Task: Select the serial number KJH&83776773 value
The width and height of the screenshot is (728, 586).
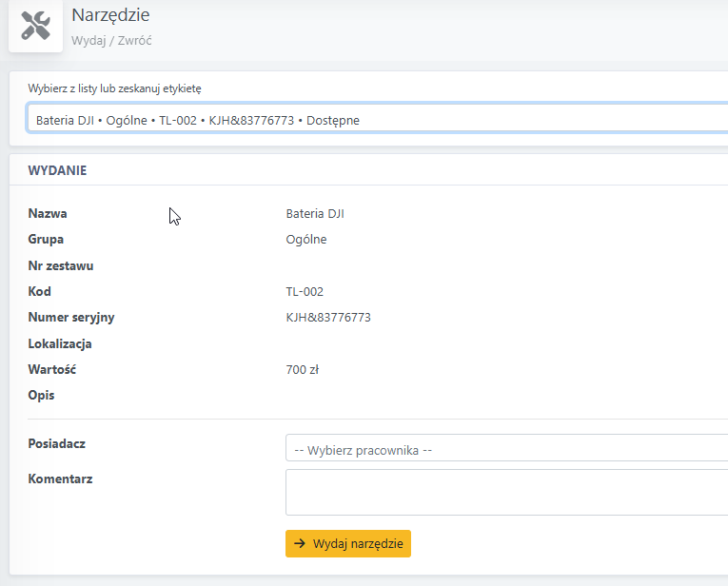Action: [328, 318]
